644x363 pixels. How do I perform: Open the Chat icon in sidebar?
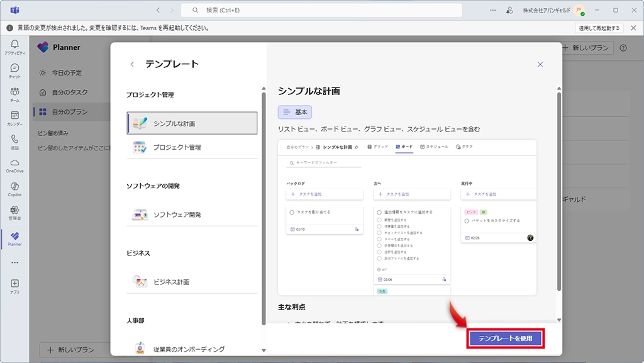[15, 70]
